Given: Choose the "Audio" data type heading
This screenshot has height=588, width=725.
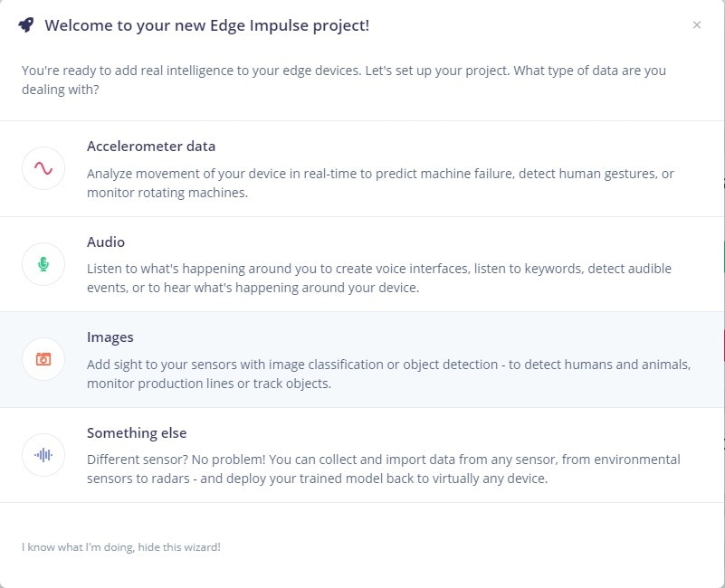Looking at the screenshot, I should [106, 242].
